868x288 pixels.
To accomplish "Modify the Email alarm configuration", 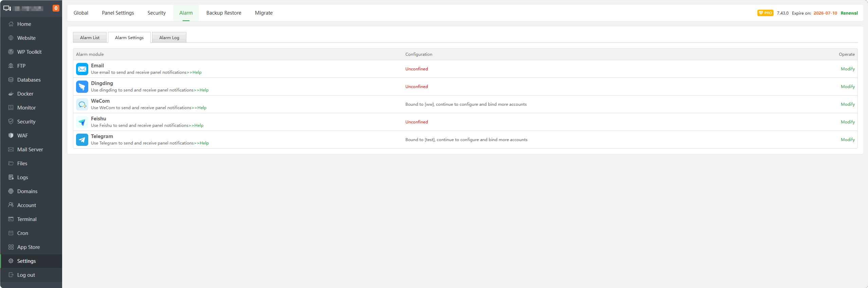I will coord(847,69).
